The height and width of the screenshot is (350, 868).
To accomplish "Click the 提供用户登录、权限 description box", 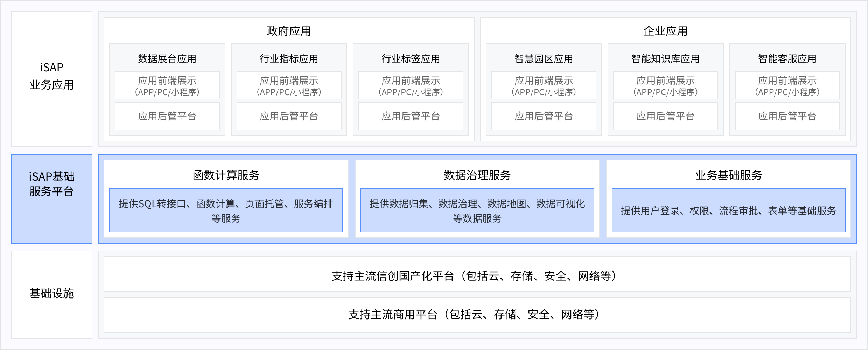I will [x=728, y=211].
